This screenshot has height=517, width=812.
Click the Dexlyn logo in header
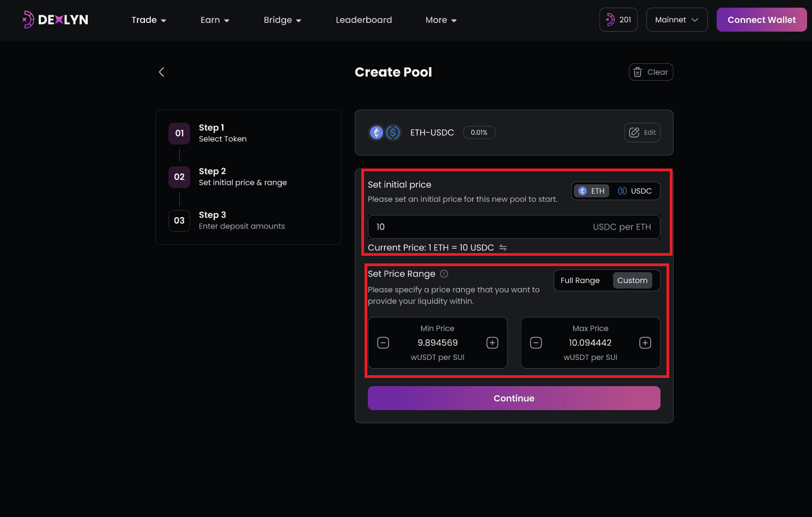(x=55, y=20)
